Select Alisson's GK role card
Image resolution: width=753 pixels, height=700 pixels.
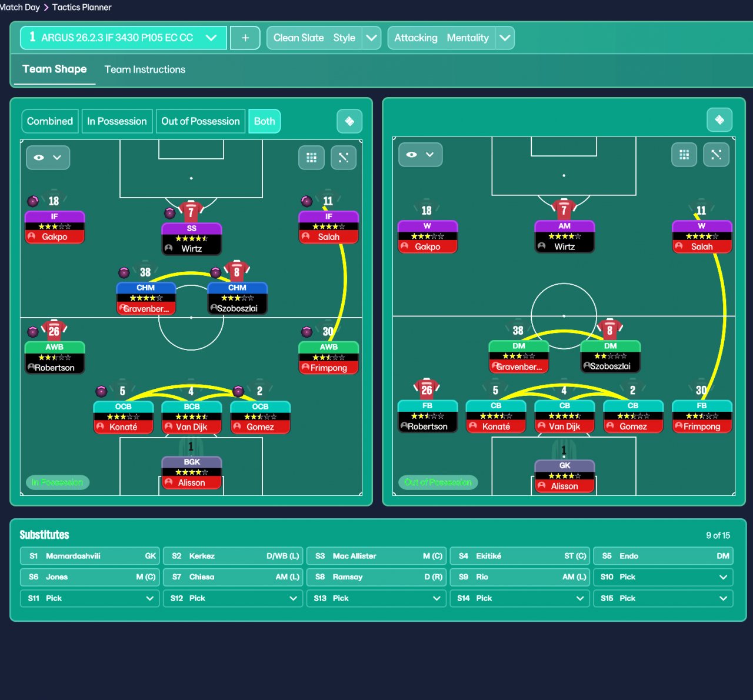565,476
